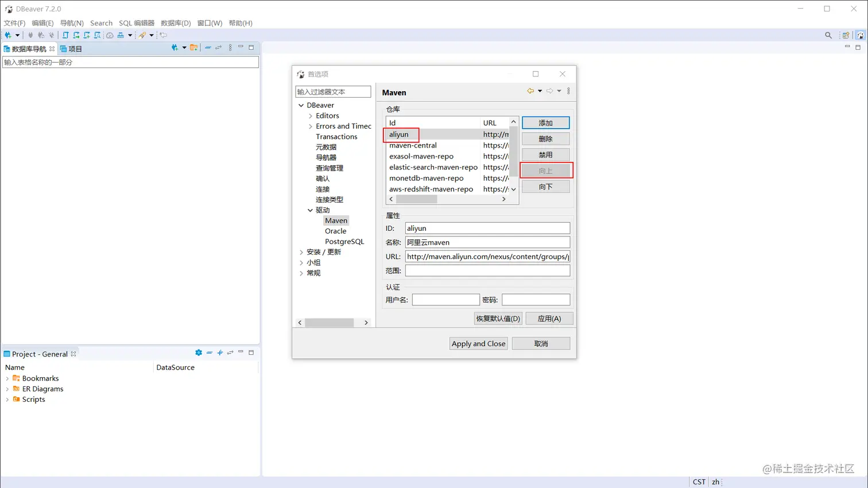Screen dimensions: 868x488
Task: Open the new connection dropdown arrow in main toolbar
Action: (x=17, y=35)
